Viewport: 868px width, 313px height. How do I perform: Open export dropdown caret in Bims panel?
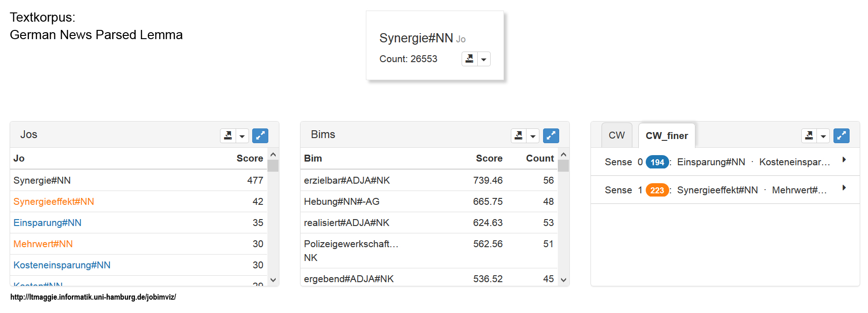(532, 136)
